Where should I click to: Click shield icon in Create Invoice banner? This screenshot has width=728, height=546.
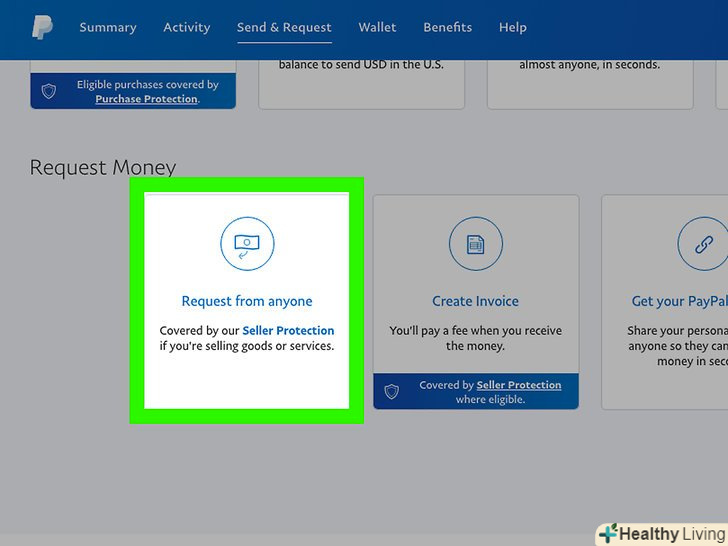391,391
